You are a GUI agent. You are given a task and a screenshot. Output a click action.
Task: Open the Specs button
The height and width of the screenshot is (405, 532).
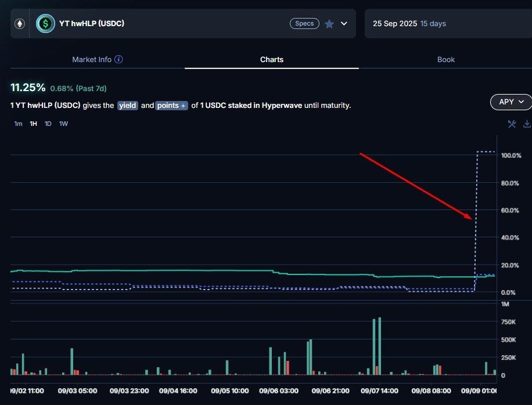(x=304, y=23)
